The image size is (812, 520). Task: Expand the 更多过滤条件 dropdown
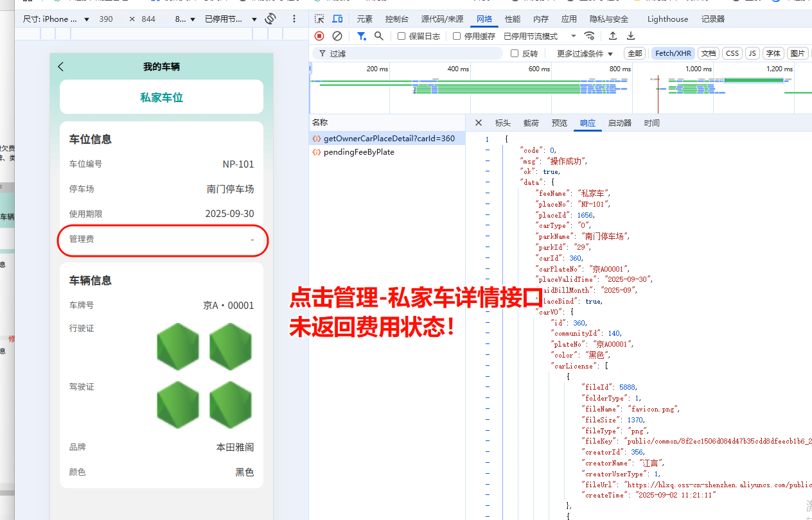[x=585, y=54]
